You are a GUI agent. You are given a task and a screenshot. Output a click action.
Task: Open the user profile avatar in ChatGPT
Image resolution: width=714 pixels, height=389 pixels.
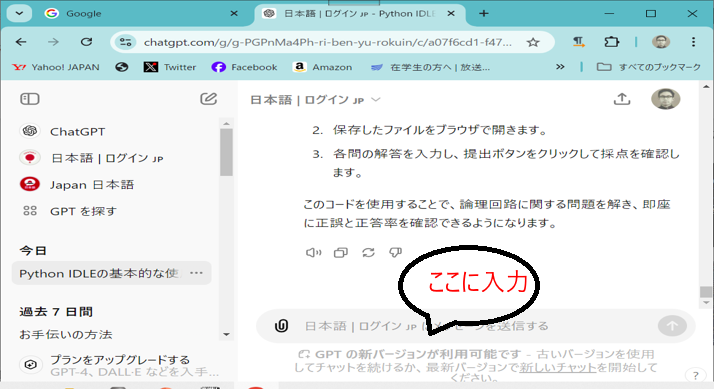[665, 99]
